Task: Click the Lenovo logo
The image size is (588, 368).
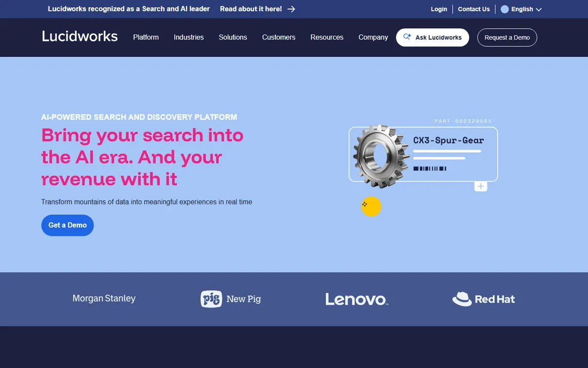Action: click(x=357, y=299)
